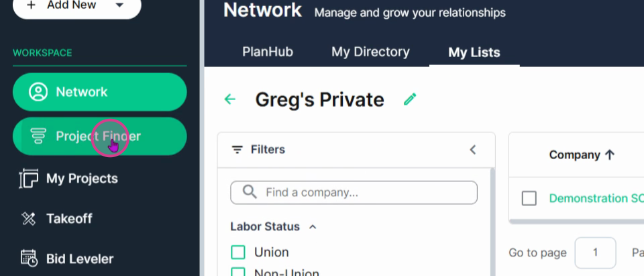
Task: Sort by the Company column header
Action: coord(582,155)
